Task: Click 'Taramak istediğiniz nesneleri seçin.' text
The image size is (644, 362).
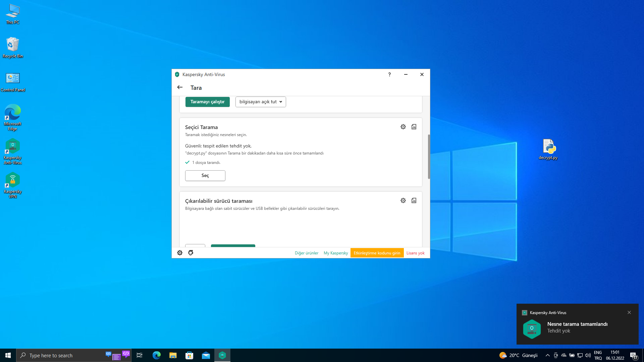Action: pos(216,135)
